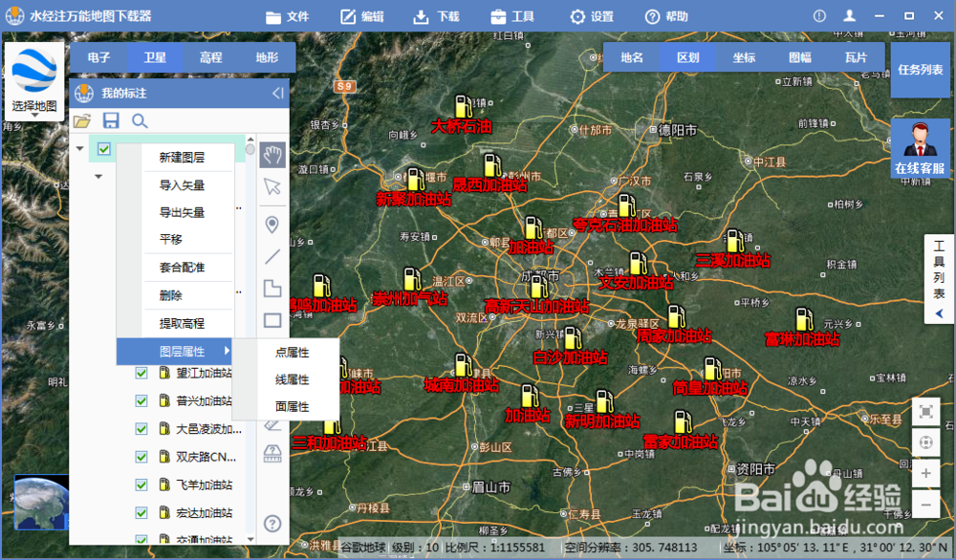Expand the 工具列表 side panel
The height and width of the screenshot is (560, 956).
(x=939, y=279)
